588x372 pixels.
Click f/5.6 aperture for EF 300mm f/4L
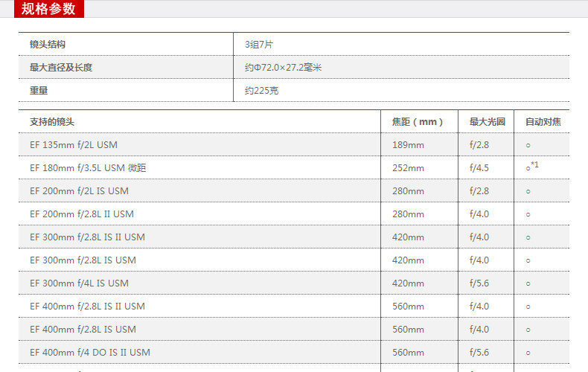tap(479, 283)
